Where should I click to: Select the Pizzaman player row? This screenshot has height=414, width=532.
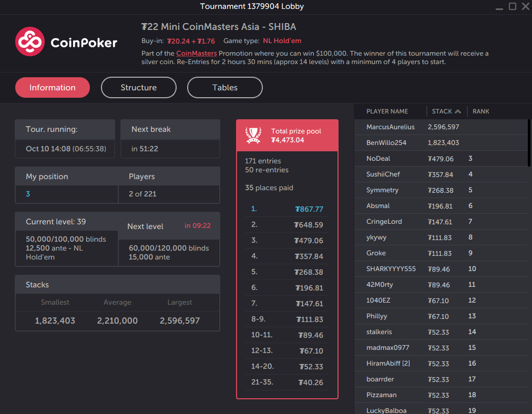tap(441, 395)
